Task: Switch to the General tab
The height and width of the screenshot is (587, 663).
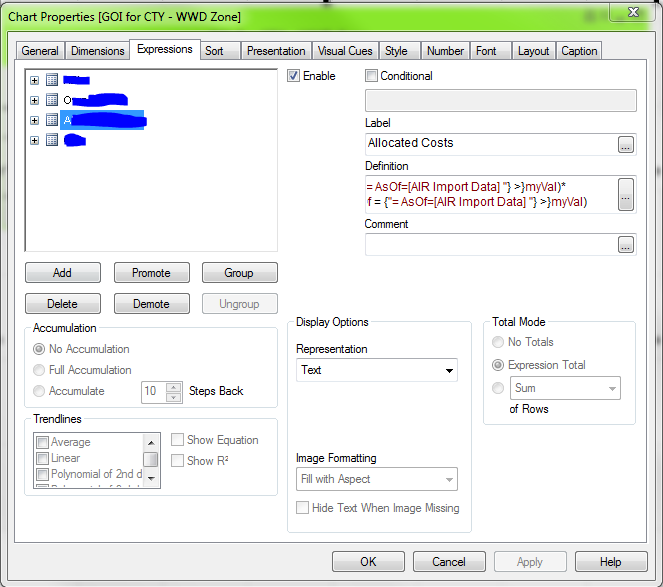Action: [x=40, y=51]
